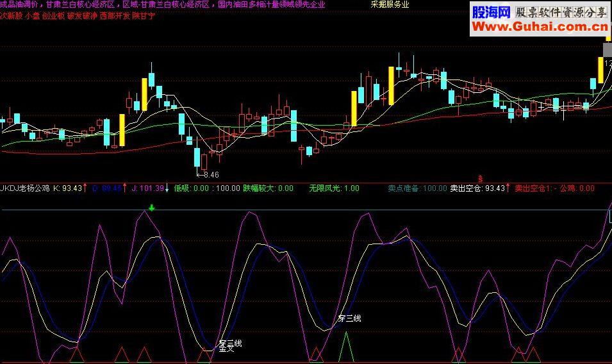
Task: Click the 公鸡: 0.00 readout
Action: [577, 188]
